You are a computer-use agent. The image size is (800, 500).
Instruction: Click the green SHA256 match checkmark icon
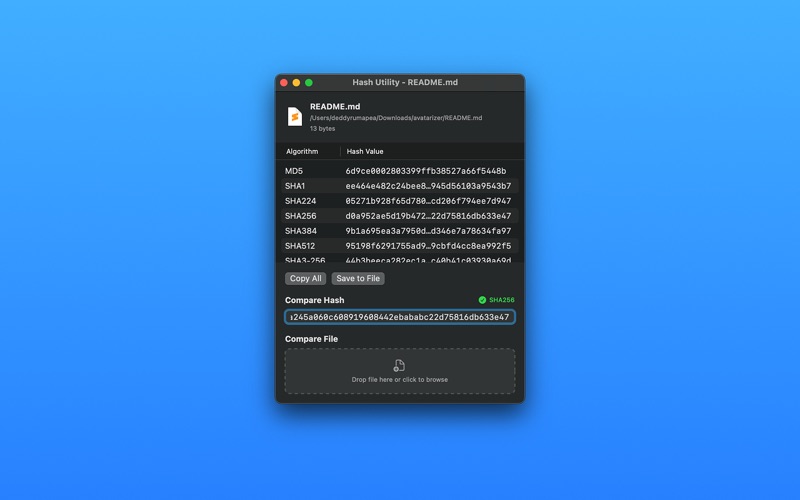(482, 300)
